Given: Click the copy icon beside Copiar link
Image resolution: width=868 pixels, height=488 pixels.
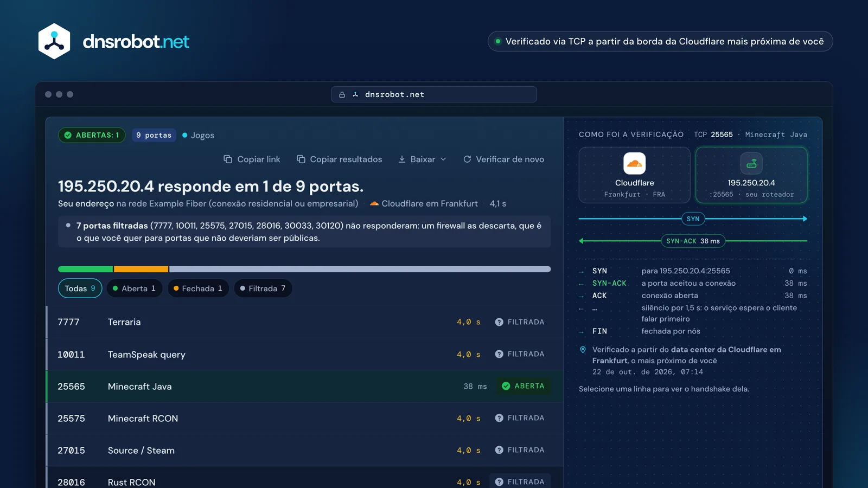Looking at the screenshot, I should coord(228,159).
